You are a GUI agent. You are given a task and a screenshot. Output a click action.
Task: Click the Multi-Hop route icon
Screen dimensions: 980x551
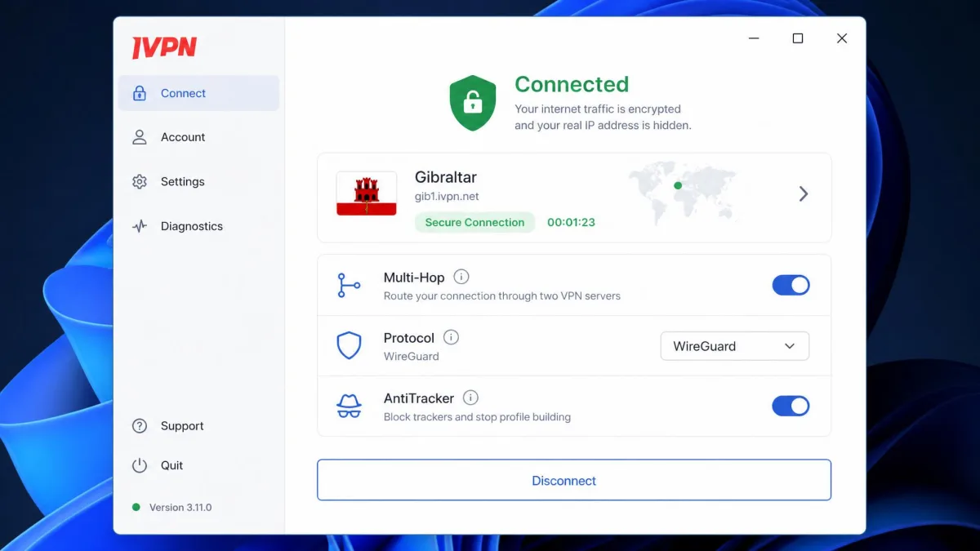click(349, 286)
